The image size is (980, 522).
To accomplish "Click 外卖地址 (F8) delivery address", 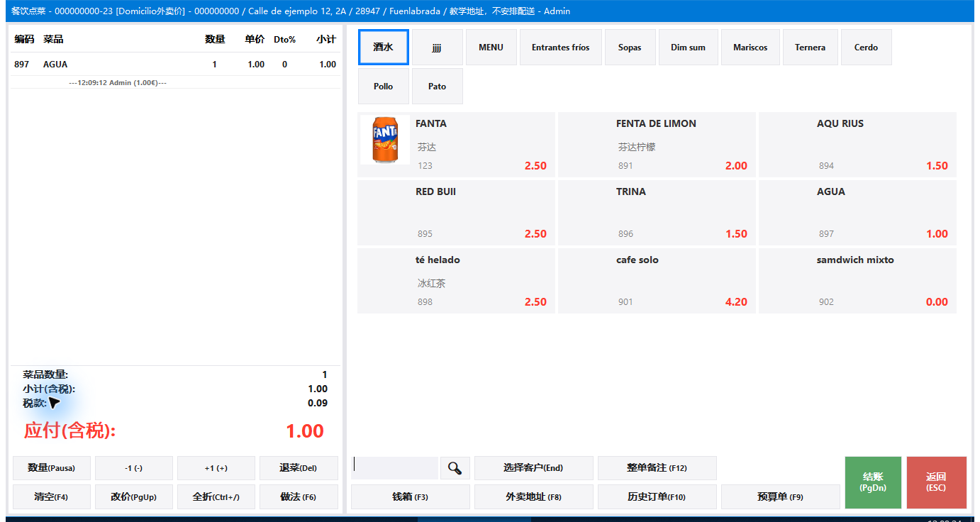I will coord(533,497).
